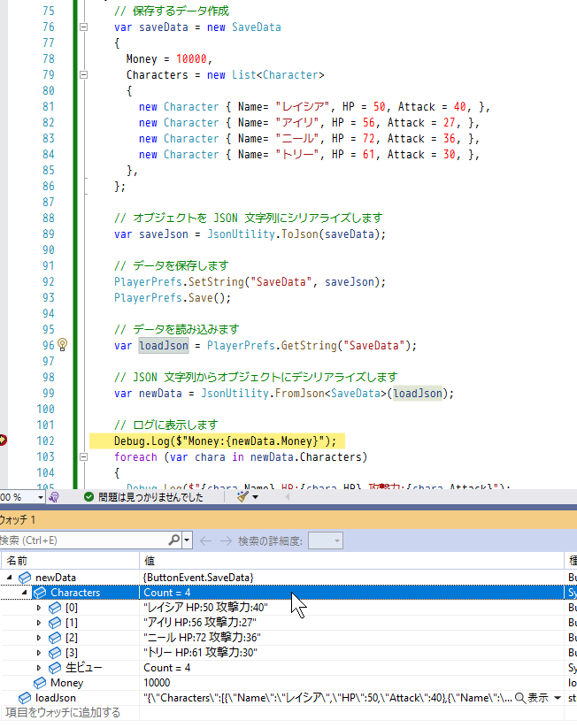Click the {ButtonEvent.SaveData} value
Screen dimensions: 577x728
click(199, 577)
